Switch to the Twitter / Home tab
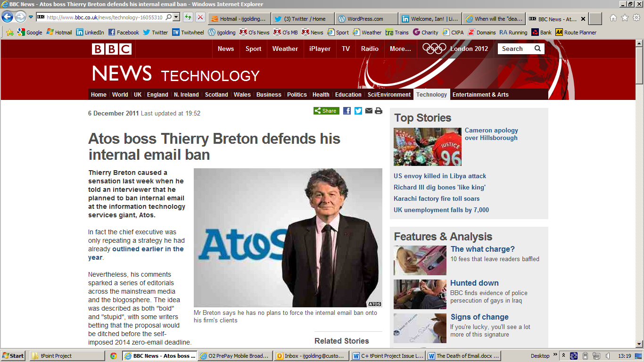 point(303,19)
